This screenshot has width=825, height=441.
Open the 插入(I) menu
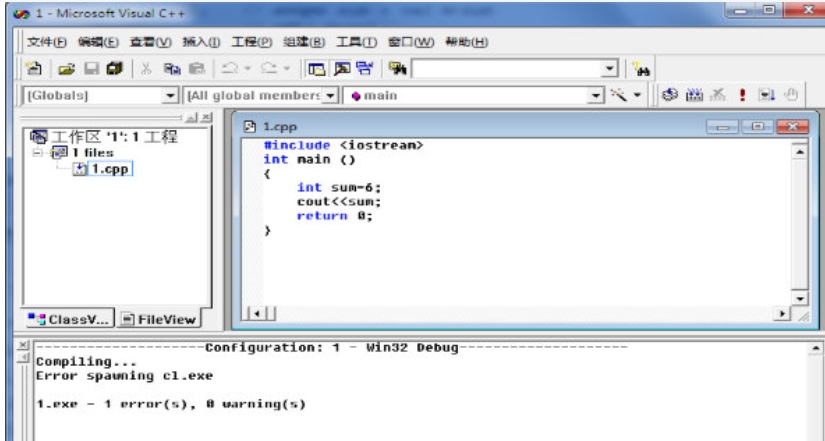[202, 42]
